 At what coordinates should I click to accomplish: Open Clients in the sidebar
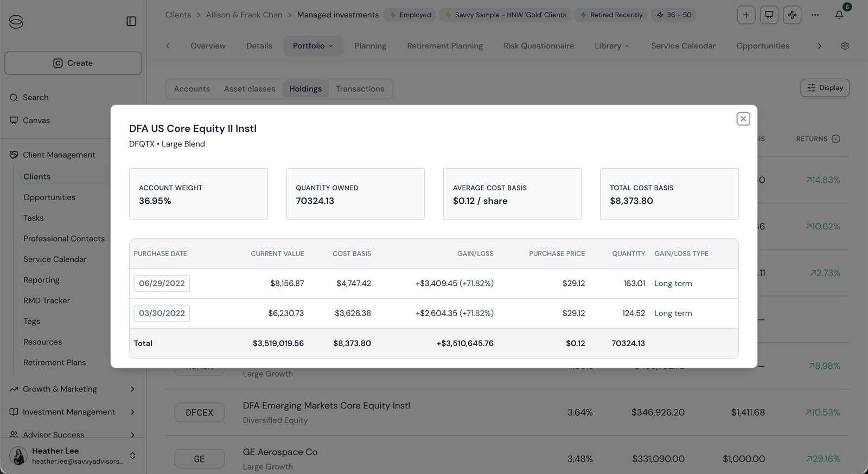[37, 177]
